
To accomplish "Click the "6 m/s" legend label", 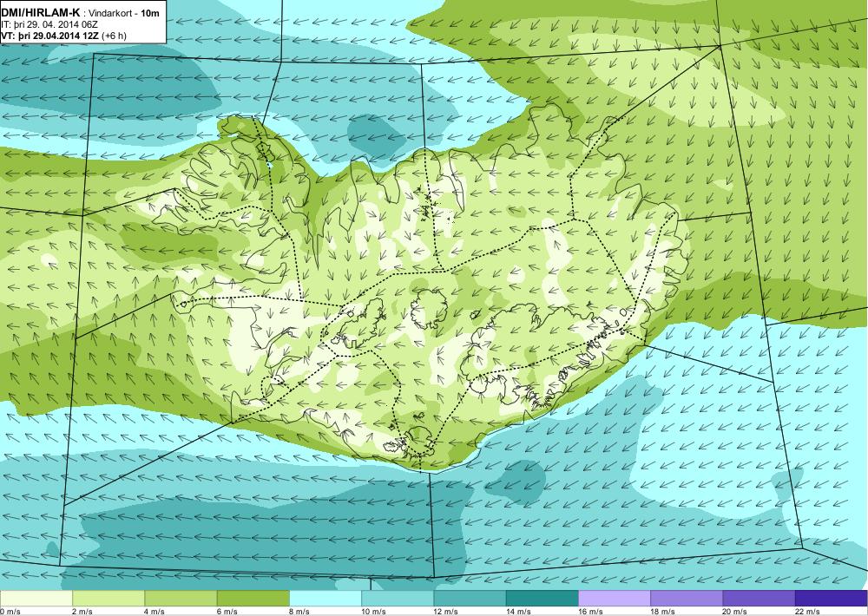I will [227, 612].
